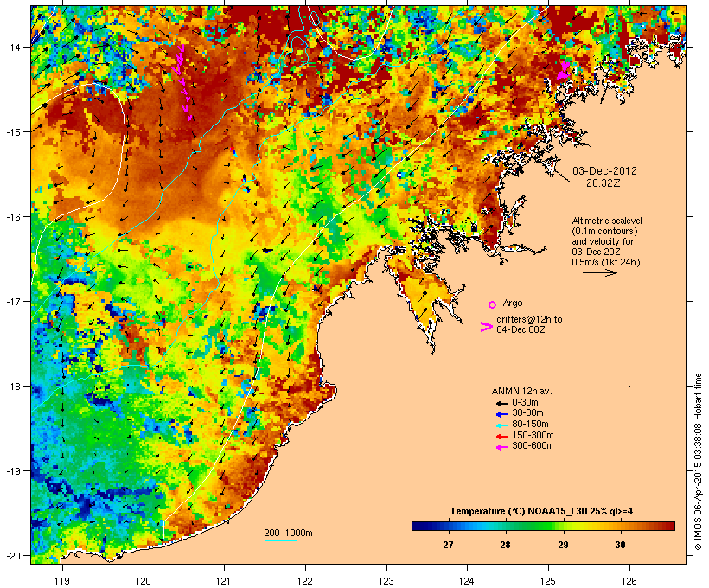Click the longitude axis label 121
The image size is (709, 588).
point(224,581)
